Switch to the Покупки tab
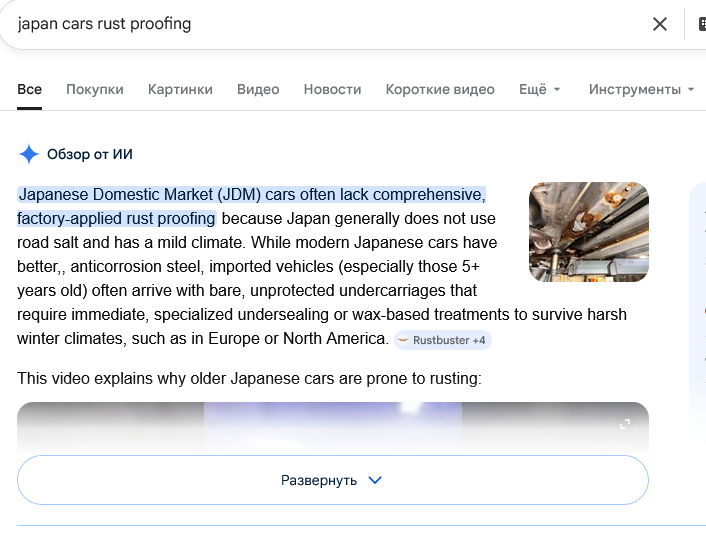 click(x=95, y=89)
